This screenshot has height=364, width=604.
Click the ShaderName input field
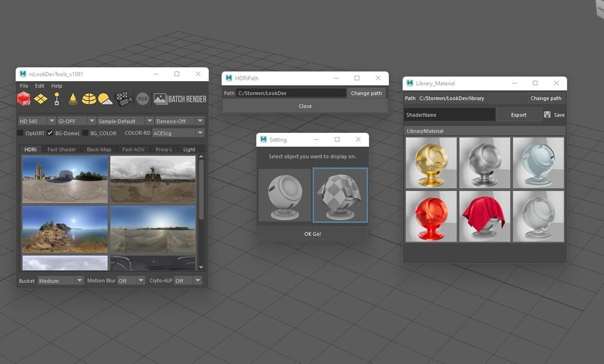[x=450, y=115]
